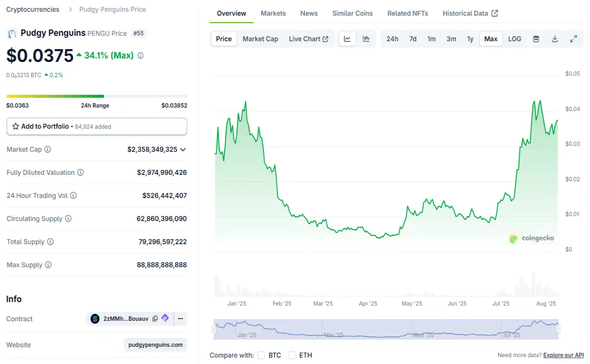Click Total Supply info icon

coord(50,242)
